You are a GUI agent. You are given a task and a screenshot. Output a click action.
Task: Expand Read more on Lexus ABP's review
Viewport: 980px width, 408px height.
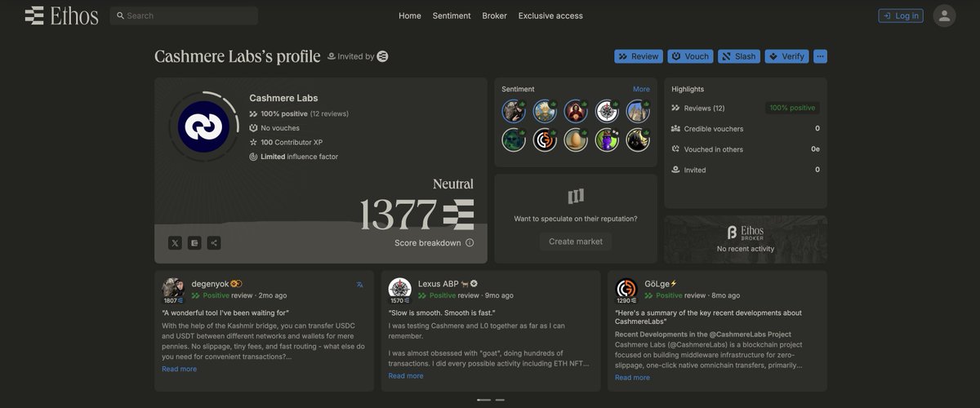(x=406, y=376)
